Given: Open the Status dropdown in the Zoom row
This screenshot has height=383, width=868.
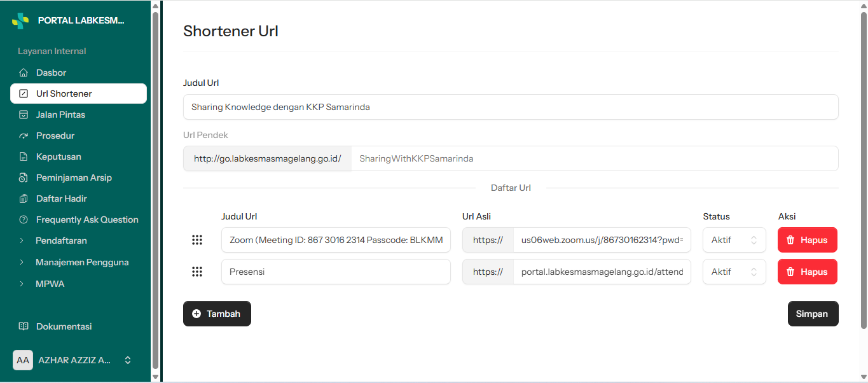Looking at the screenshot, I should [x=734, y=240].
